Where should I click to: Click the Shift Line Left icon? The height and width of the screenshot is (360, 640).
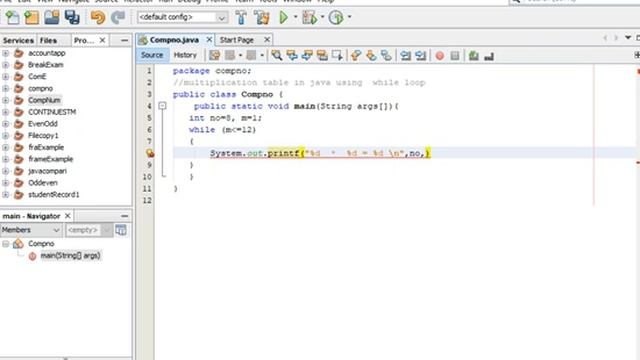405,55
